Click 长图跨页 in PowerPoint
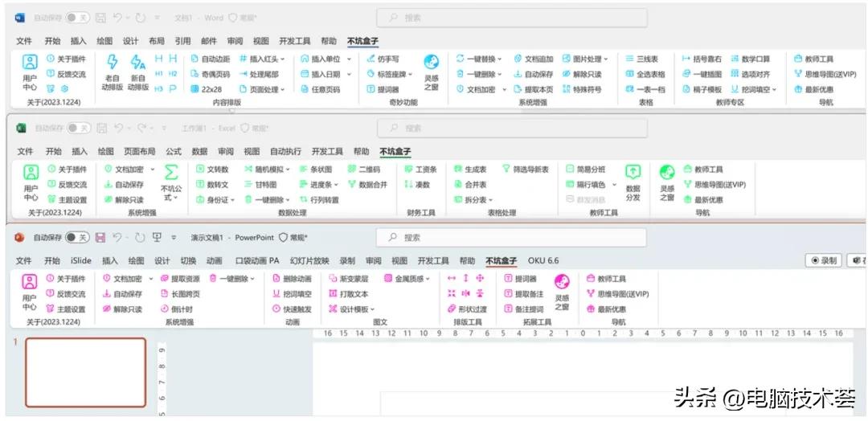This screenshot has width=868, height=421. (181, 294)
